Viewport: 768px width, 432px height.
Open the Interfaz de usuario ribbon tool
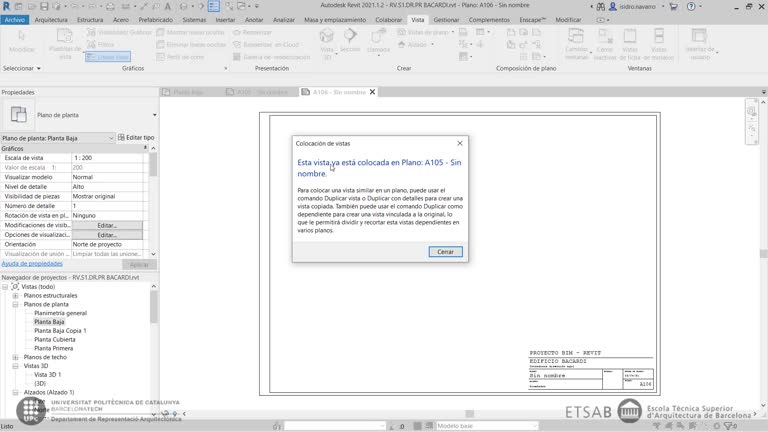click(700, 44)
